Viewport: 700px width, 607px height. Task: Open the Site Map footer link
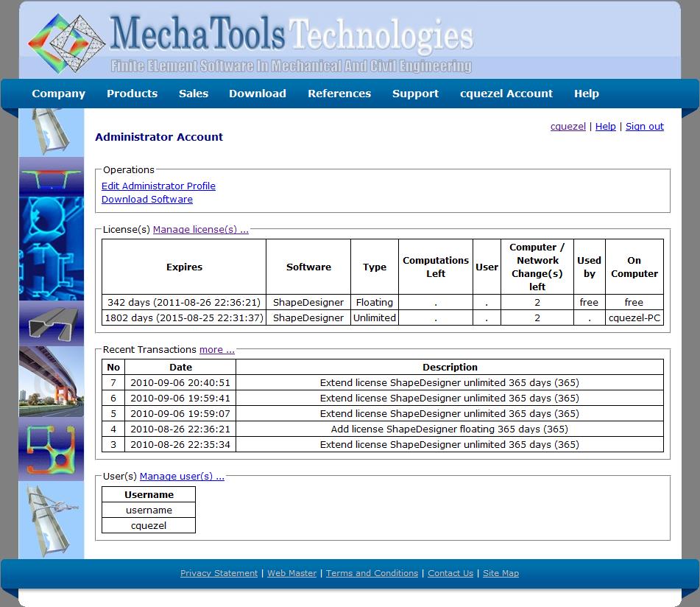(x=501, y=573)
